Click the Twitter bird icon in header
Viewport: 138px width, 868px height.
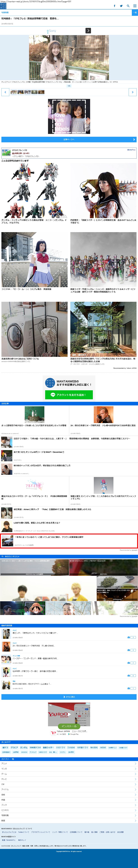pyautogui.click(x=121, y=6)
